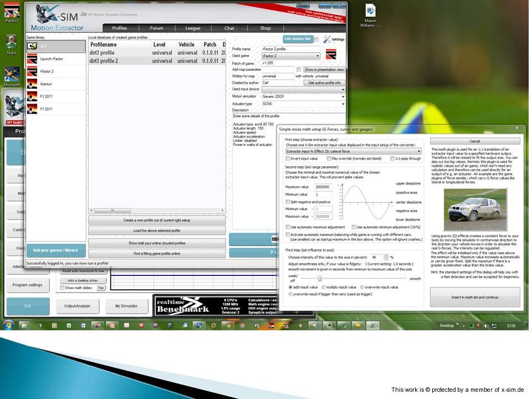Open Settings via the wrench icon
This screenshot has width=532, height=399.
[327, 39]
